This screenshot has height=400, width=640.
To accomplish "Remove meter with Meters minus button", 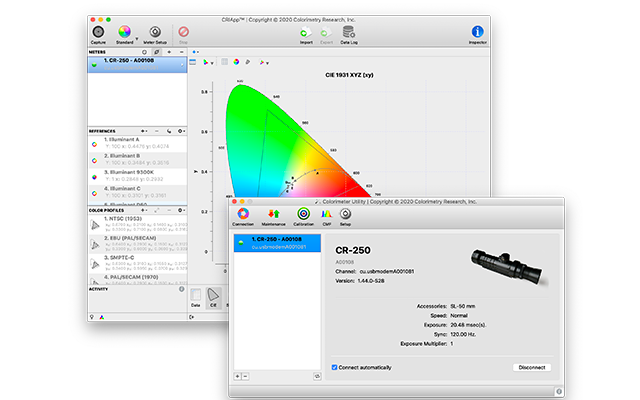I will click(x=181, y=52).
